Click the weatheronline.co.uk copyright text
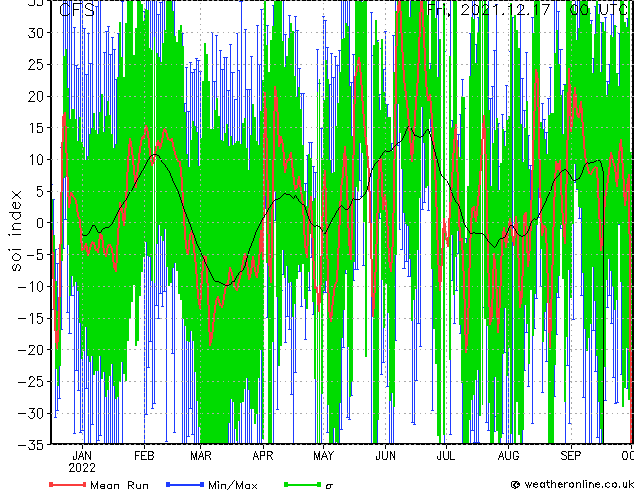 coord(572,484)
